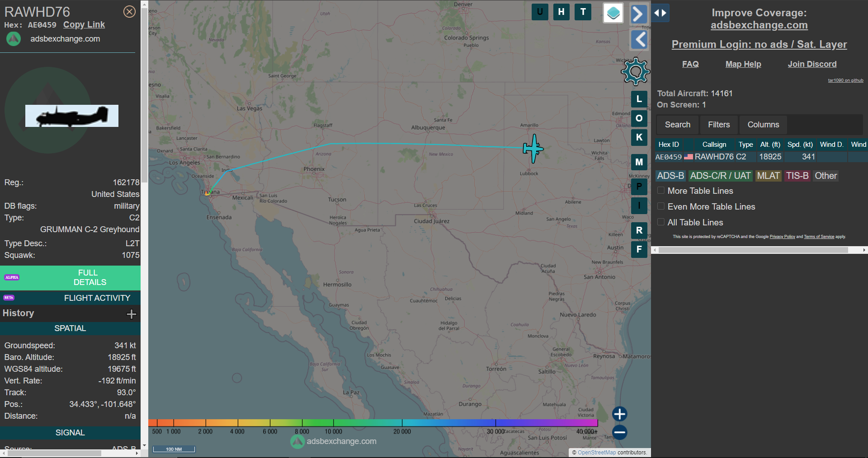This screenshot has height=458, width=868.
Task: Click the U map toggle button
Action: click(540, 12)
